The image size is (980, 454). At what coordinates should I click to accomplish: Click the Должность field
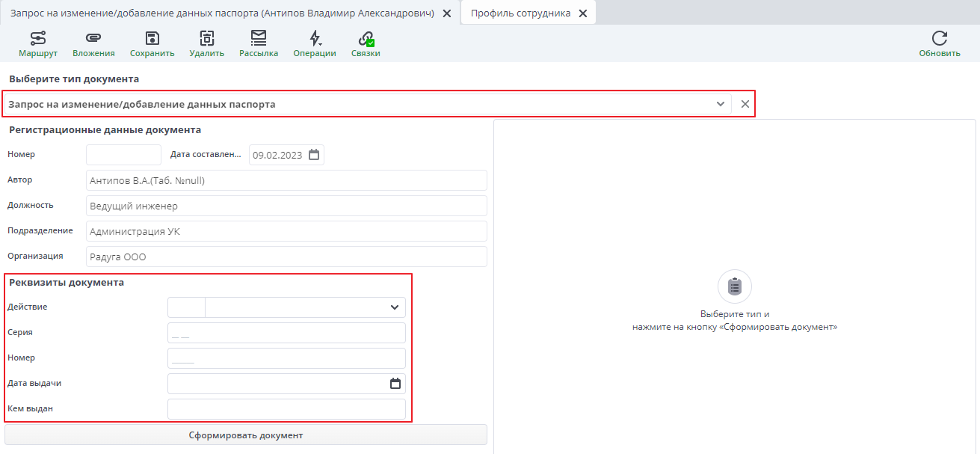pos(286,206)
